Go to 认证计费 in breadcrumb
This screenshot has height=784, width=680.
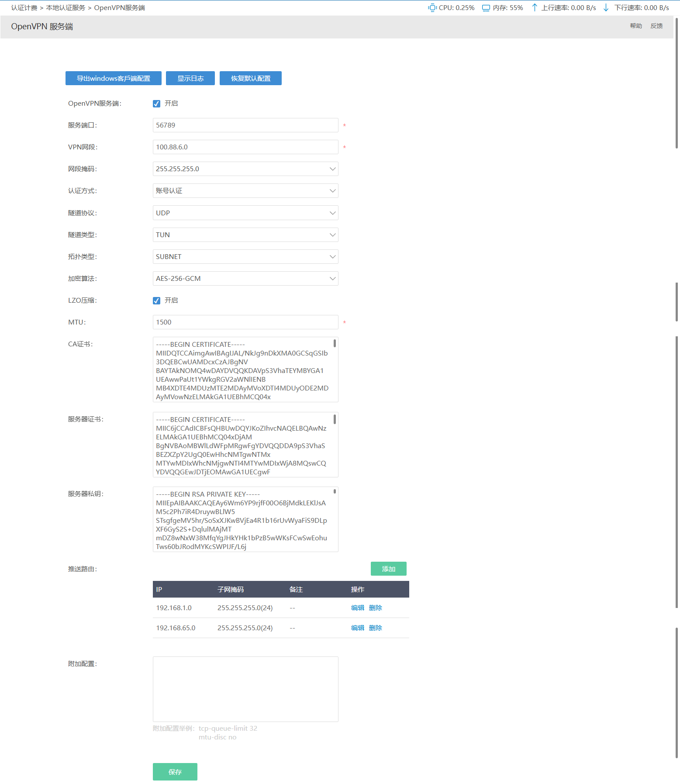pos(24,8)
